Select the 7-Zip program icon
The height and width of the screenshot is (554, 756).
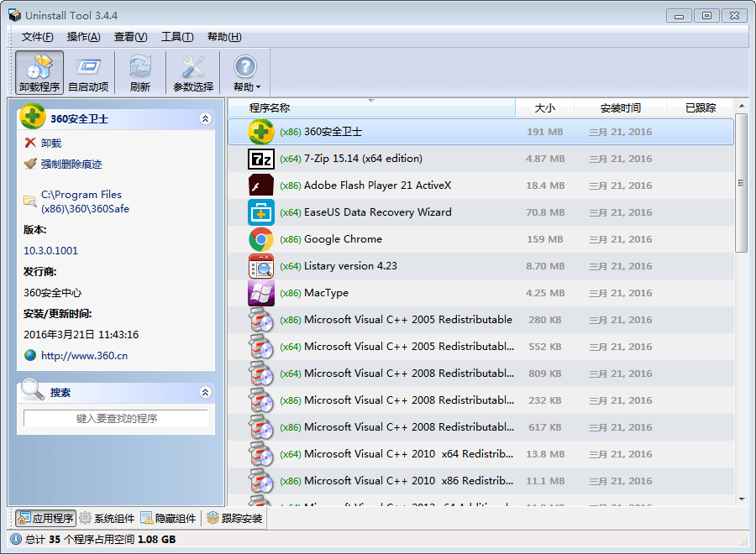pos(261,159)
